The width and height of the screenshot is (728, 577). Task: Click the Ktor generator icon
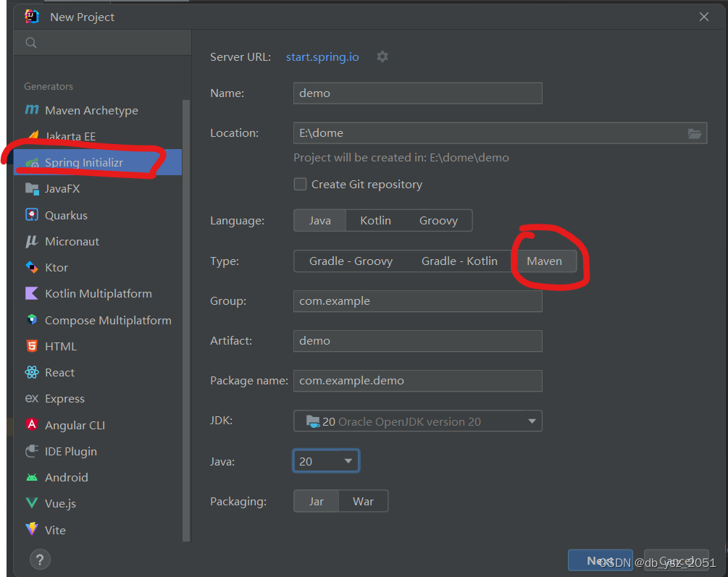click(32, 267)
